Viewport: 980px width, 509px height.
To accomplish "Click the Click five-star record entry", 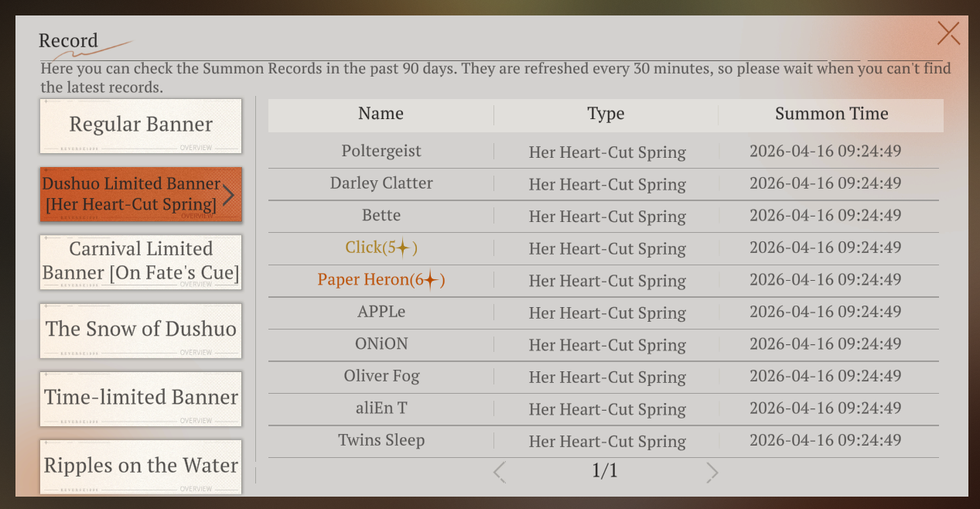I will [604, 248].
